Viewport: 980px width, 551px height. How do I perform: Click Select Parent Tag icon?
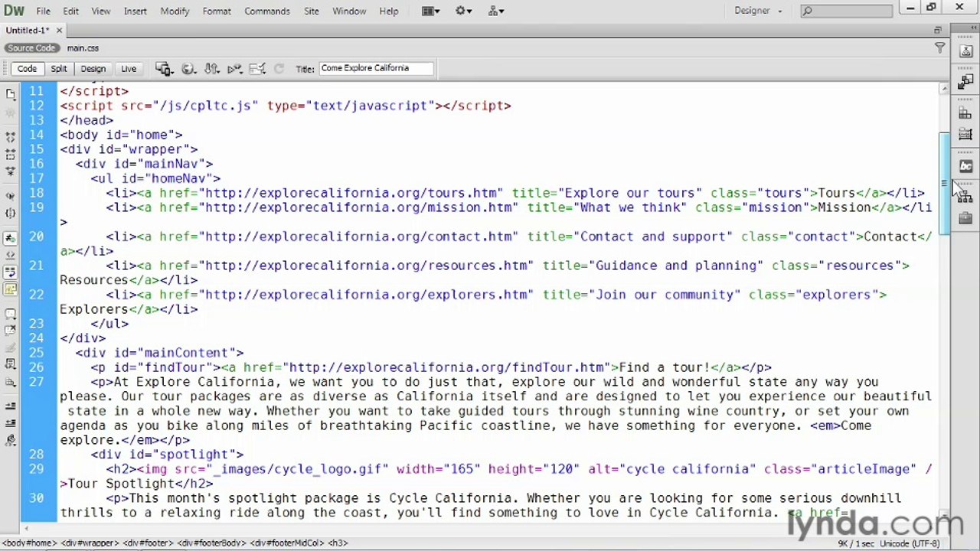click(11, 196)
